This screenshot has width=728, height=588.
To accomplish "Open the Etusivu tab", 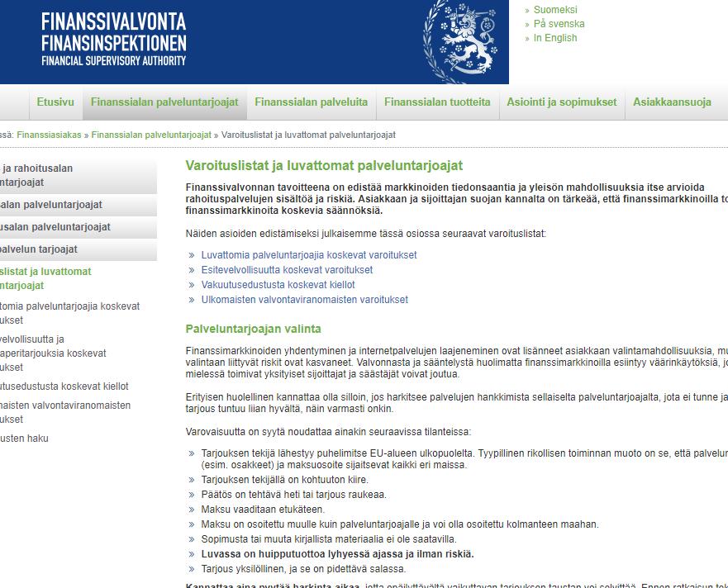I will point(55,102).
